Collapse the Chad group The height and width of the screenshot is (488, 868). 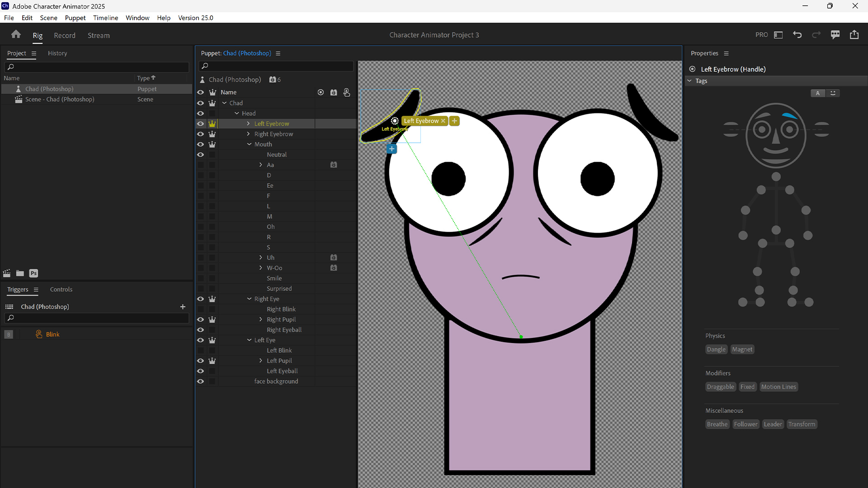click(224, 103)
